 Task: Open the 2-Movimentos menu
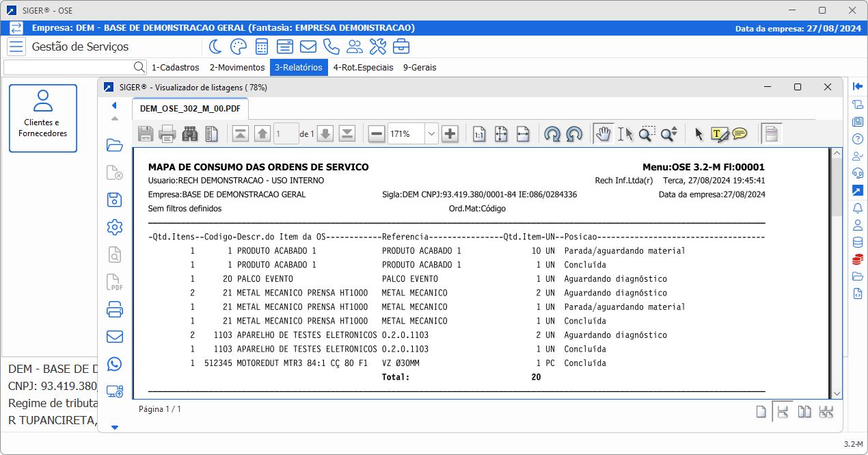[236, 68]
